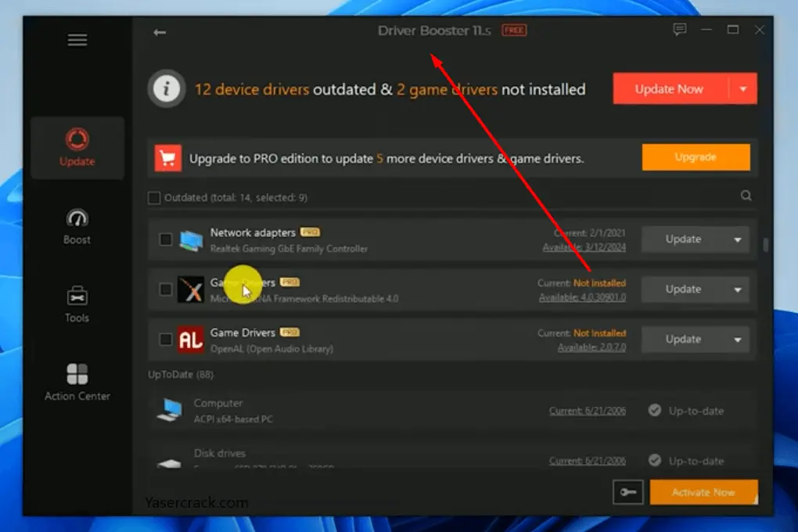Click the info icon beside outdated drivers
The image size is (798, 532).
point(166,89)
